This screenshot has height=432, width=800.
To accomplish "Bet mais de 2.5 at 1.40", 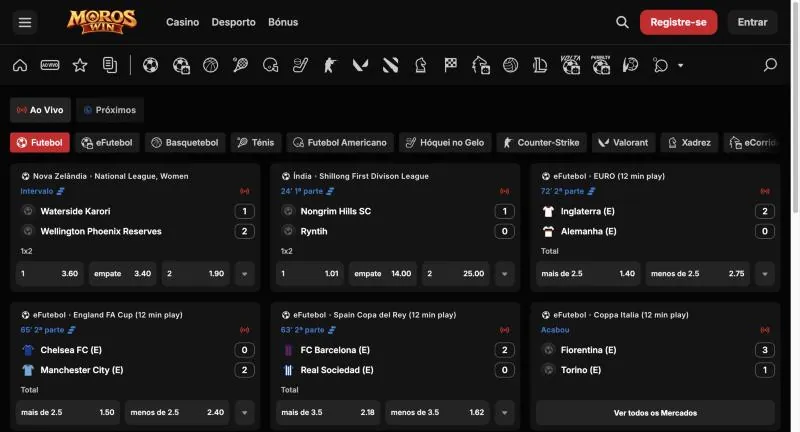I will pos(588,274).
